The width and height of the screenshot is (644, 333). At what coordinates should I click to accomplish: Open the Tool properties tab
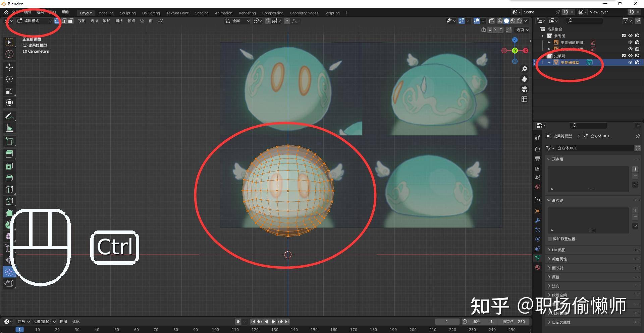pyautogui.click(x=538, y=137)
